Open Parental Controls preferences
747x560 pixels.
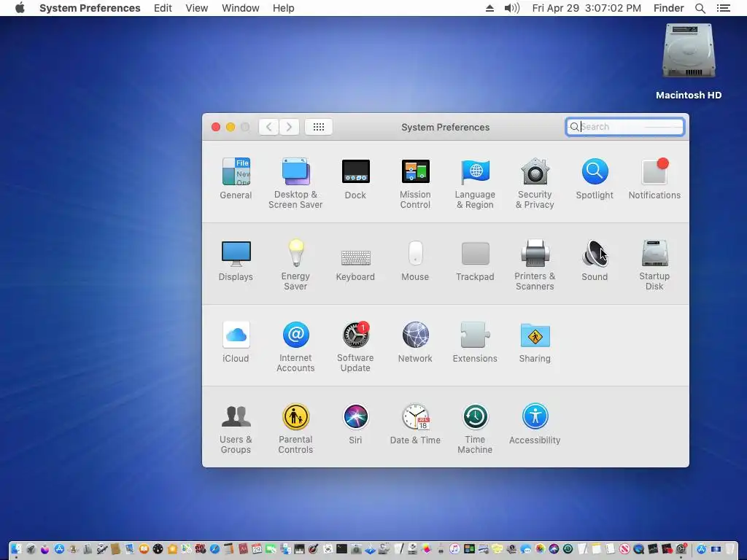(295, 429)
